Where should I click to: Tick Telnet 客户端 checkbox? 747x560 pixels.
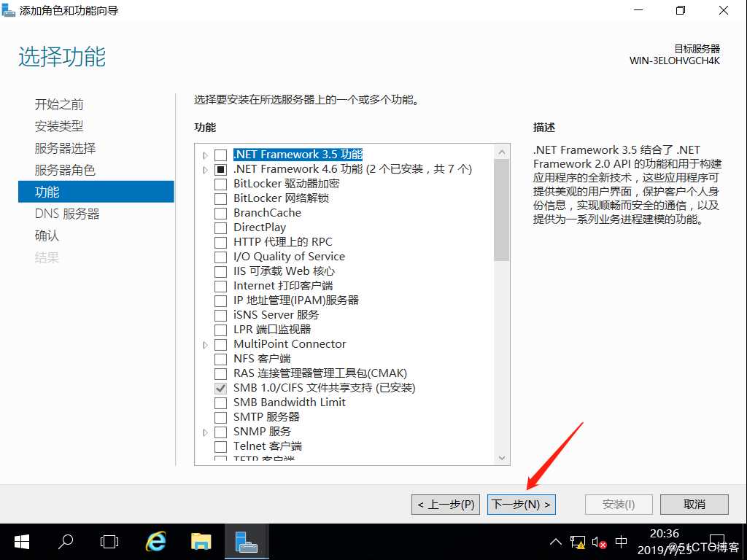point(220,447)
